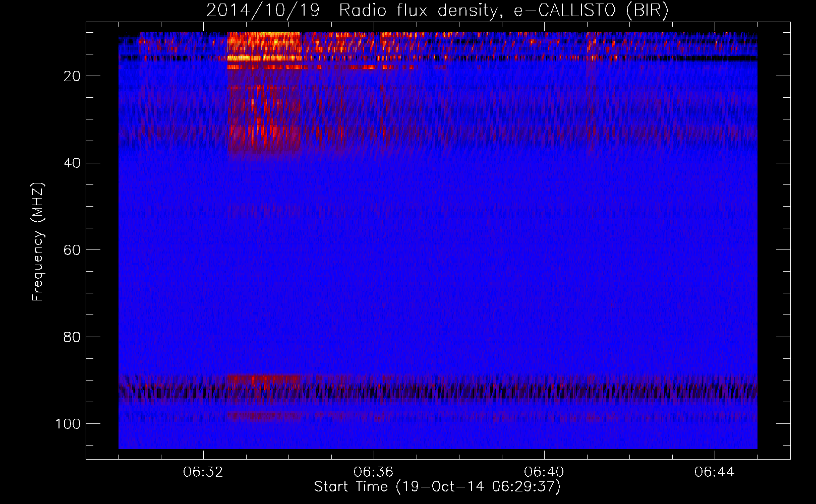
Task: Click the 06:36 time axis label
Action: (374, 472)
